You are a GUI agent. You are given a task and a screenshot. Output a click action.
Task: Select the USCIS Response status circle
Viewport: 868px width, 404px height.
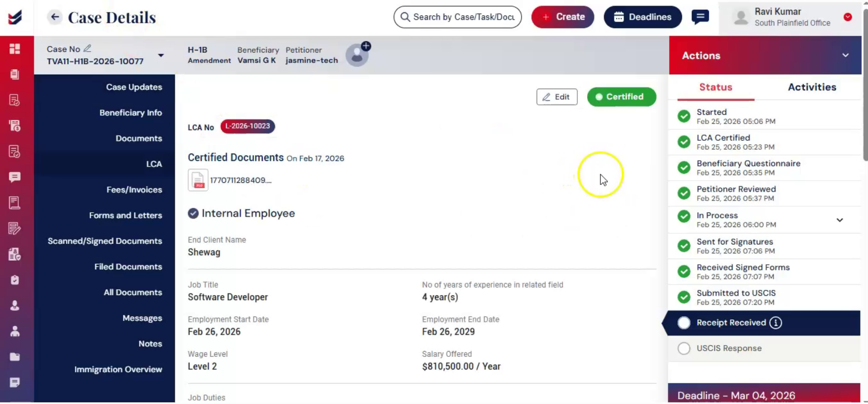[x=684, y=348]
